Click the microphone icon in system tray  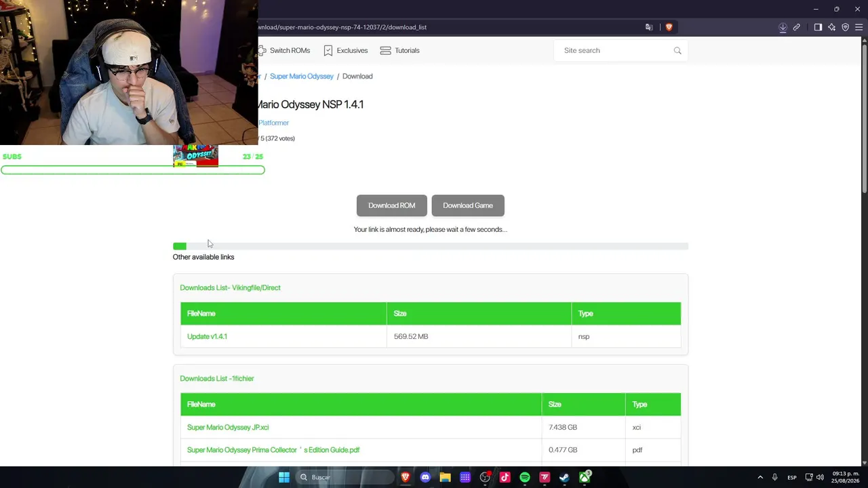(774, 477)
